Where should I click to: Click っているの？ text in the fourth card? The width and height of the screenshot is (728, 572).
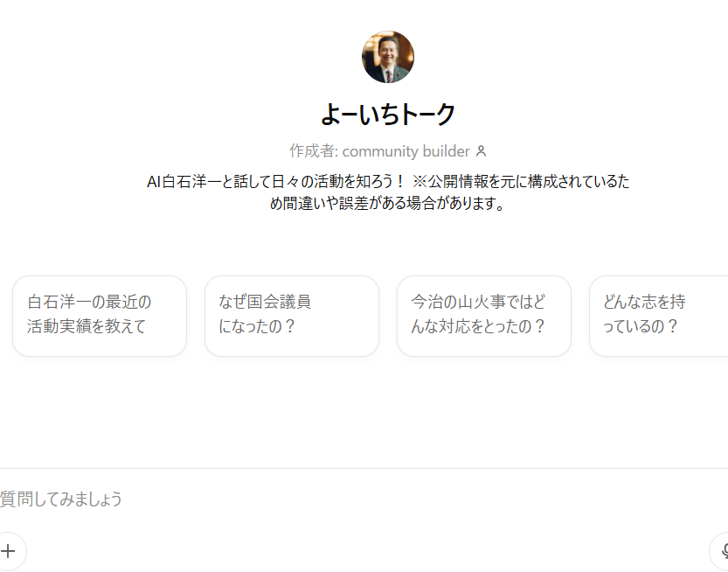click(641, 327)
